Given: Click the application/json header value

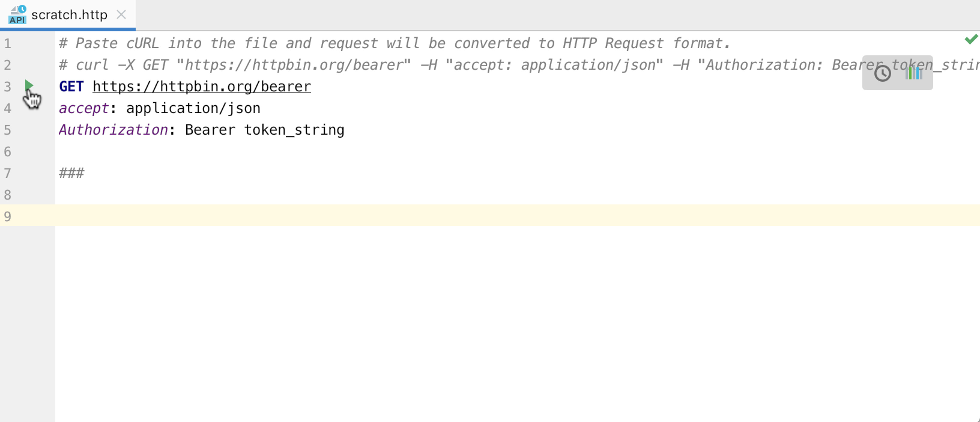Looking at the screenshot, I should coord(193,108).
